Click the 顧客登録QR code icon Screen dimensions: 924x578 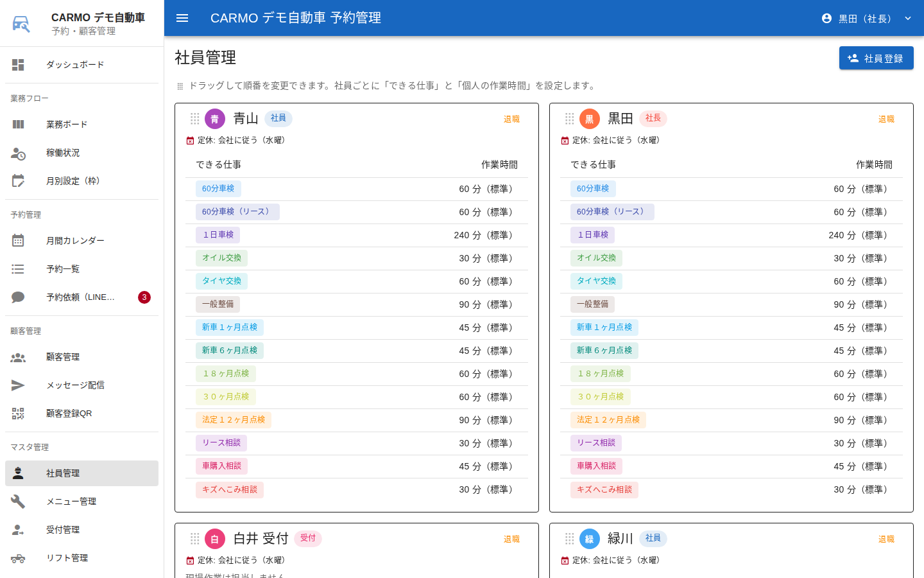[x=18, y=414]
